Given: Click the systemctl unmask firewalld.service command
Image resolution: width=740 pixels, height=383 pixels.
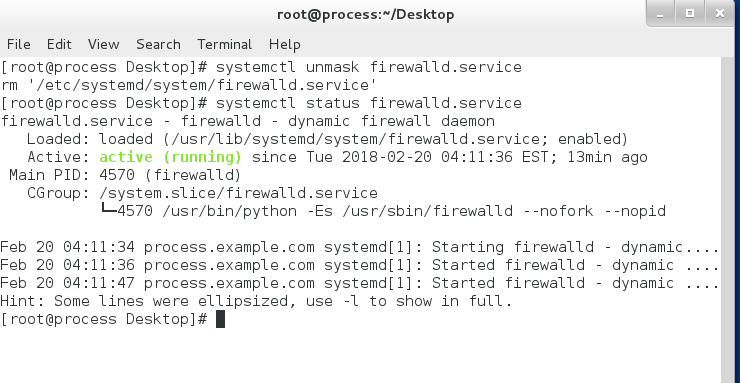Looking at the screenshot, I should (x=369, y=67).
